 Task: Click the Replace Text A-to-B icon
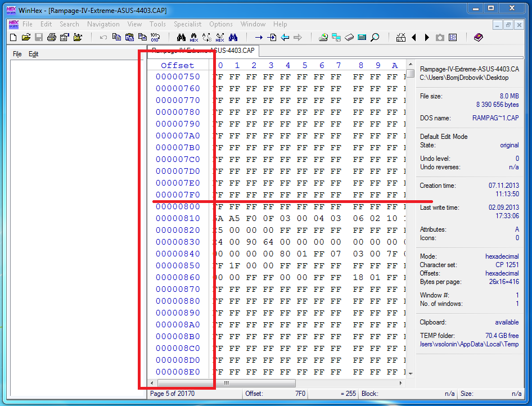[x=207, y=37]
